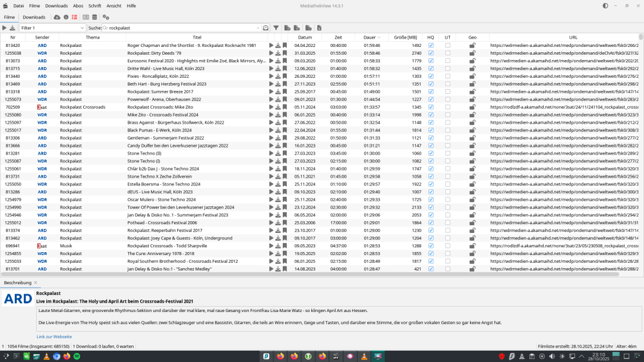Click the ARD logo thumbnail in description
The image size is (644, 362).
(x=18, y=299)
